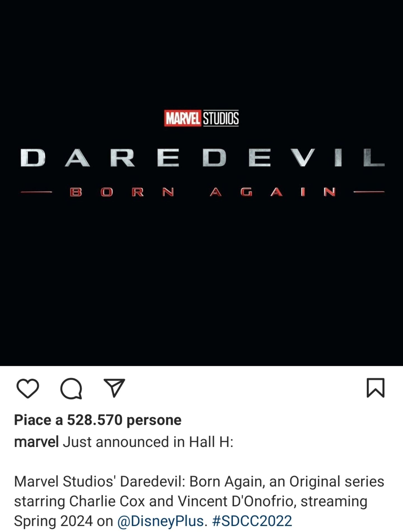Click the empty black area below the title
The width and height of the screenshot is (403, 532).
pyautogui.click(x=201, y=280)
